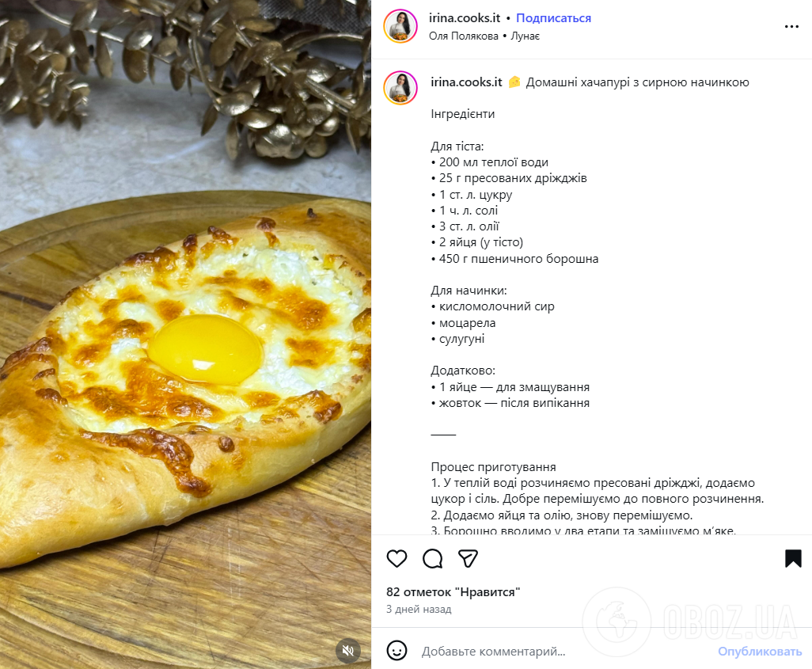The width and height of the screenshot is (812, 669).
Task: Open the three-dot post options menu
Action: (791, 25)
